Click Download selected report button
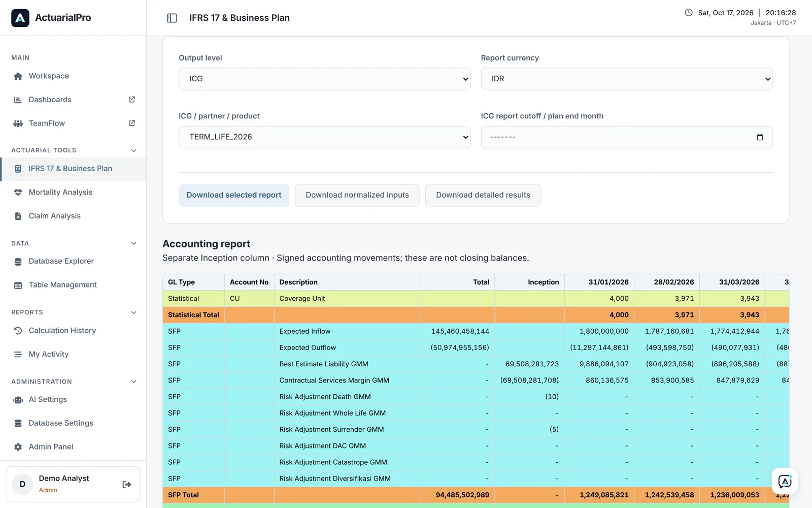This screenshot has width=812, height=508. (x=234, y=196)
